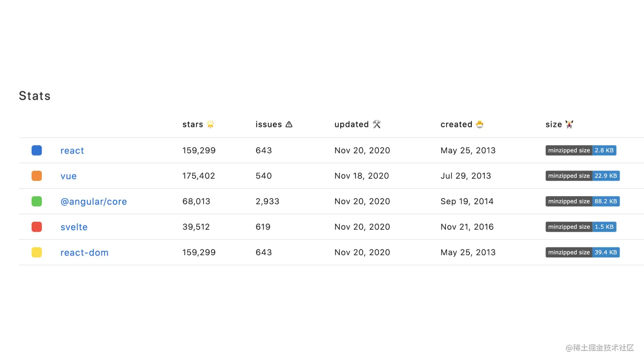Open the react-dom package link

84,253
